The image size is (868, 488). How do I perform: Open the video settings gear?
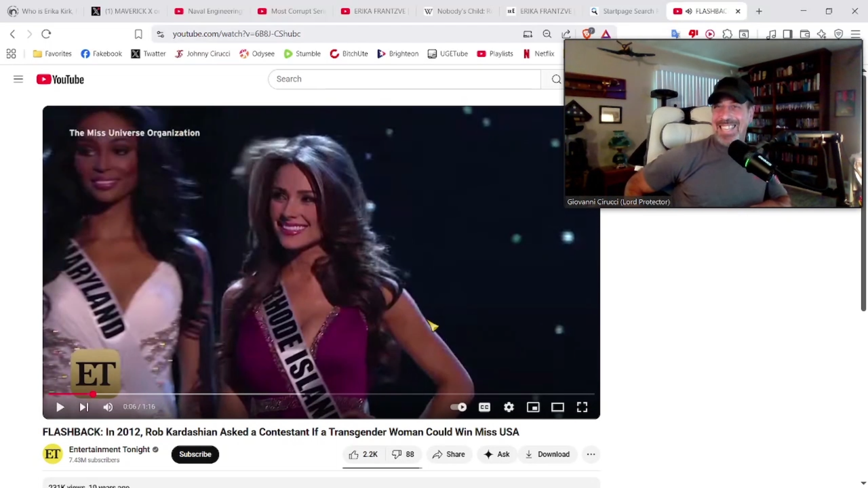pos(509,407)
